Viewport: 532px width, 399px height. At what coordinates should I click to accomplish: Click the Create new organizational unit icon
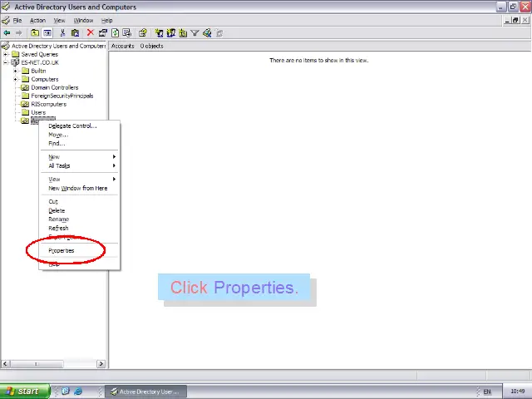pyautogui.click(x=183, y=33)
